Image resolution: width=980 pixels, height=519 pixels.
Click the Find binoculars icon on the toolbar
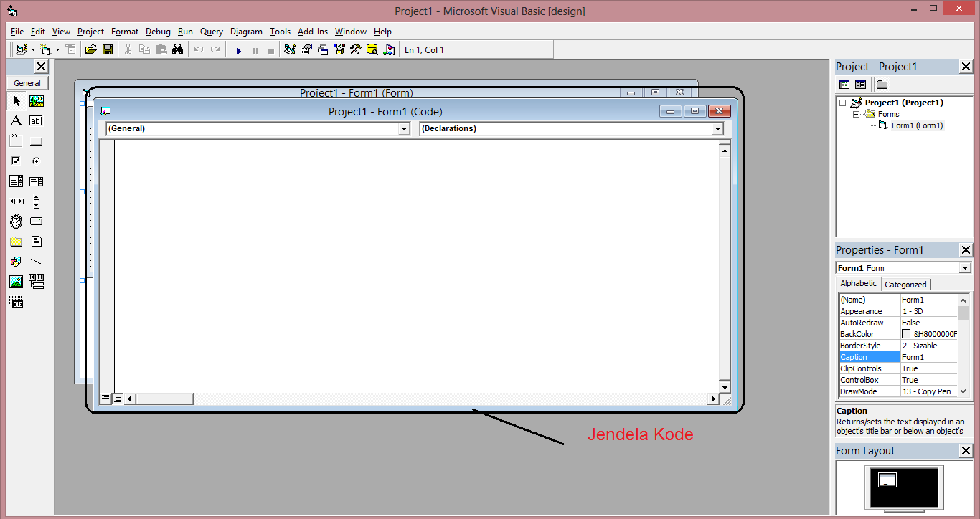(x=177, y=49)
